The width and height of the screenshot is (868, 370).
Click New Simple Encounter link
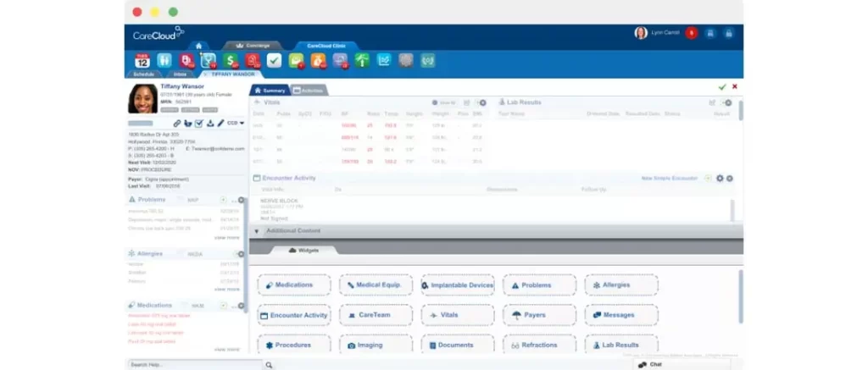669,179
